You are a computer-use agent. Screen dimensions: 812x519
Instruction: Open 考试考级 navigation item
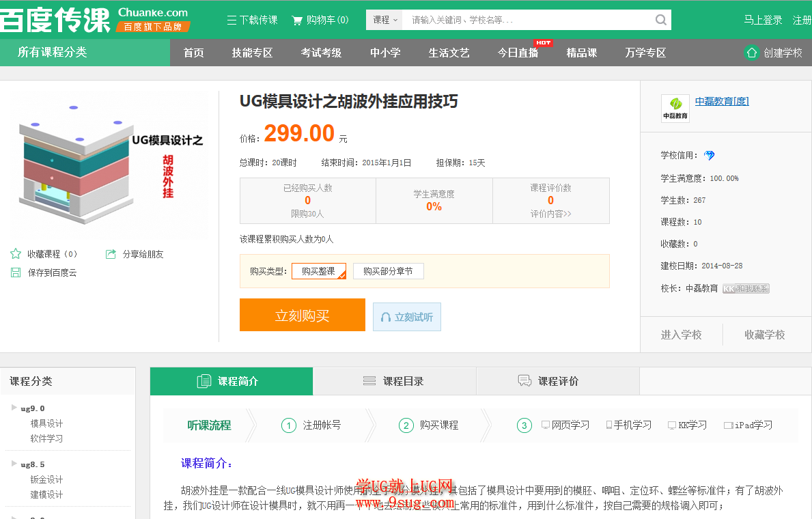pyautogui.click(x=321, y=53)
